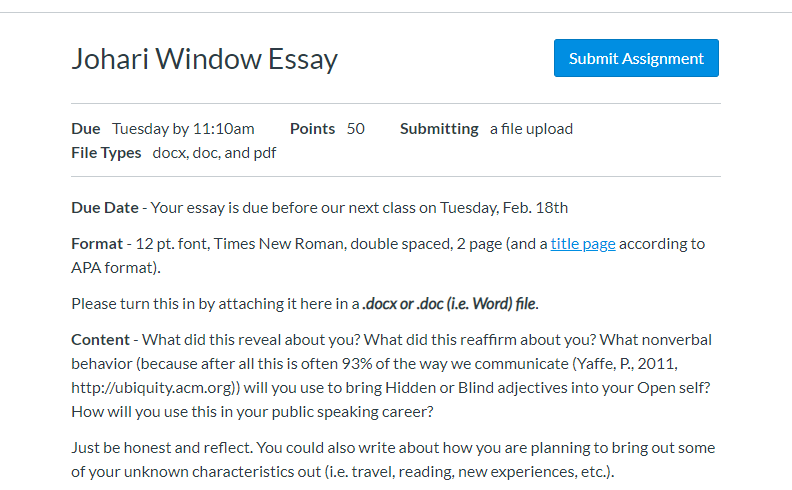Click the bold Format label
Viewport: 792px width, 490px height.
(x=97, y=244)
